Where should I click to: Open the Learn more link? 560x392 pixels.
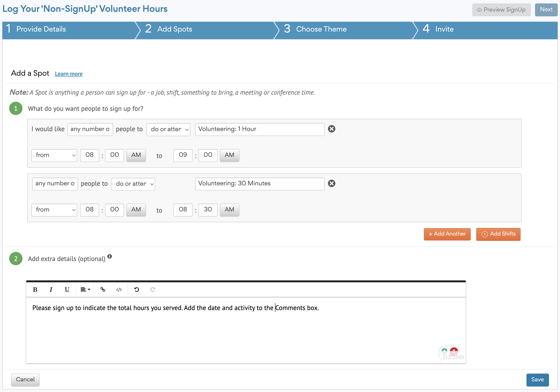pyautogui.click(x=69, y=74)
